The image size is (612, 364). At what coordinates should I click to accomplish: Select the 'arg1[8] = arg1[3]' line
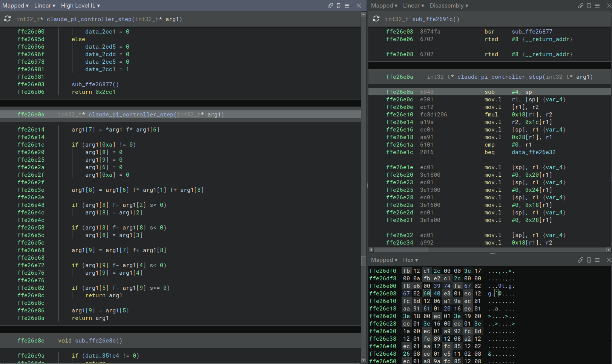point(114,235)
